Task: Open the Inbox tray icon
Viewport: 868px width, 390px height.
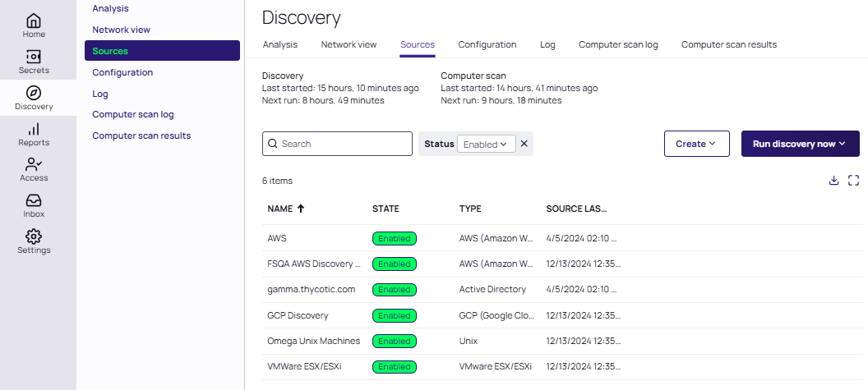Action: click(34, 200)
